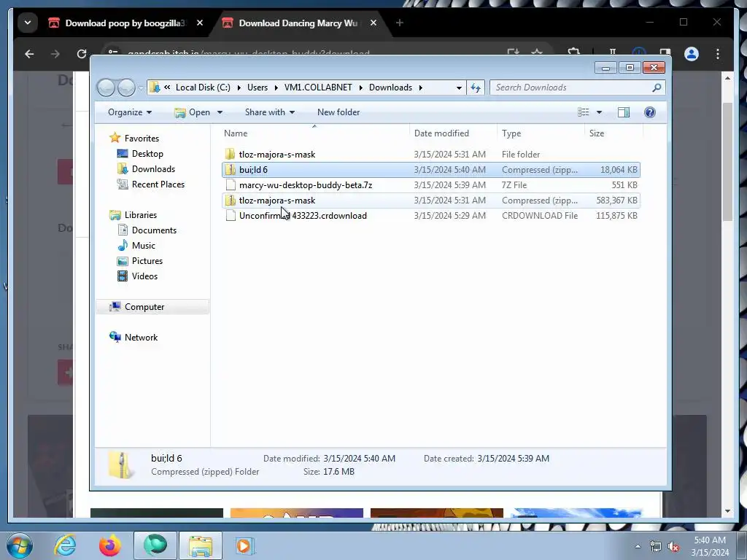Click browser back arrow
The image size is (747, 560).
pos(29,54)
